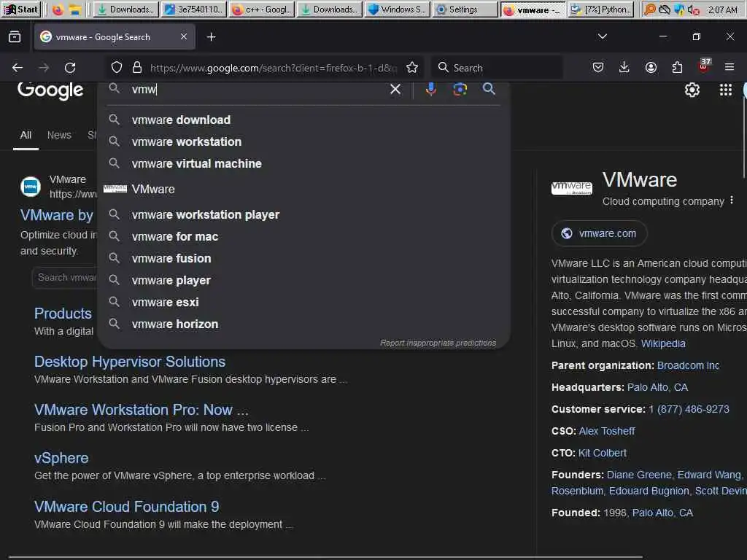747x560 pixels.
Task: Click the forward arrow navigation button
Action: (44, 68)
